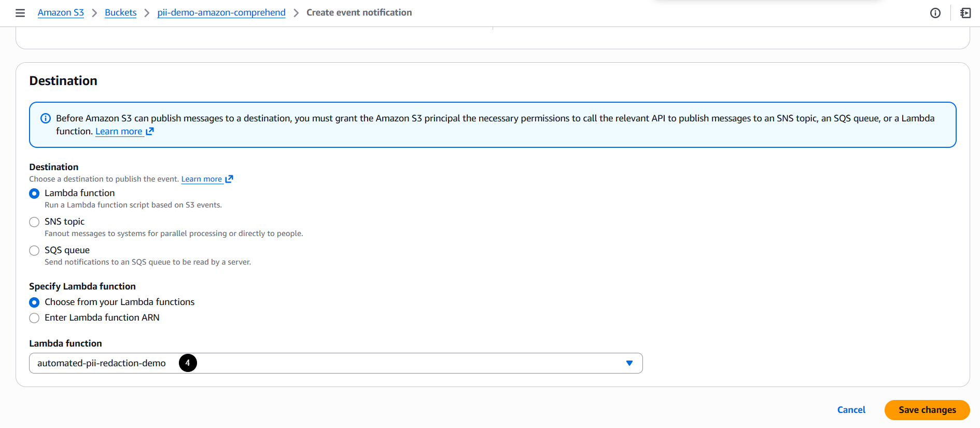
Task: Click Learn more under Destination heading
Action: click(202, 178)
